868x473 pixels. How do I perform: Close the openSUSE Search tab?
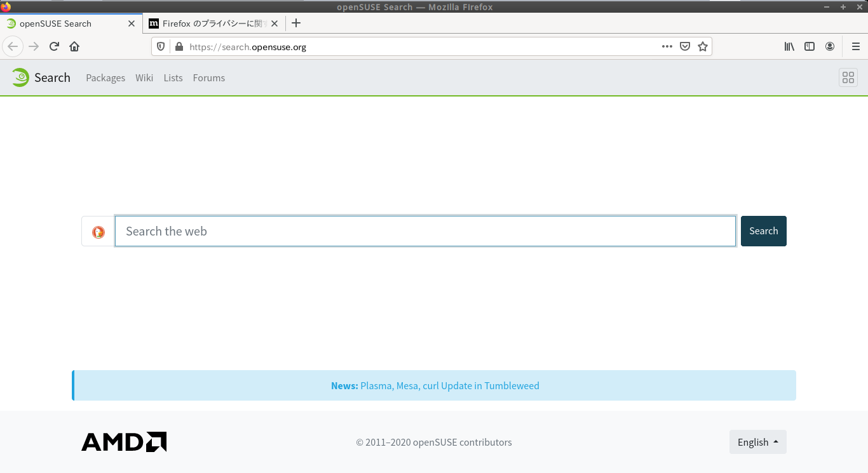(132, 23)
